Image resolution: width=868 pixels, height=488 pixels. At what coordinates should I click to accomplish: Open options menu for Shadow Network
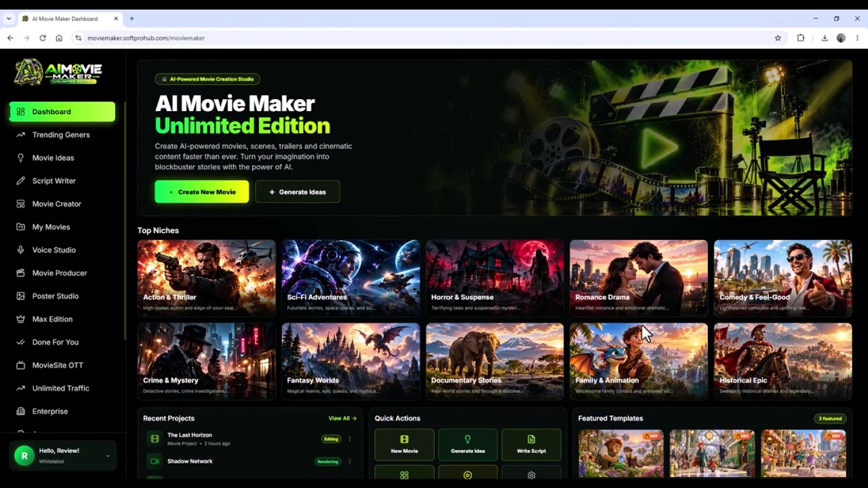pyautogui.click(x=350, y=462)
